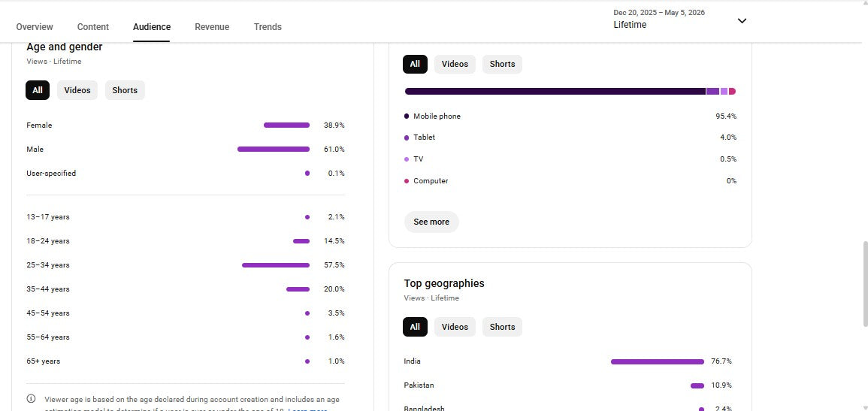This screenshot has width=868, height=411.
Task: Switch to the Overview tab
Action: (35, 26)
